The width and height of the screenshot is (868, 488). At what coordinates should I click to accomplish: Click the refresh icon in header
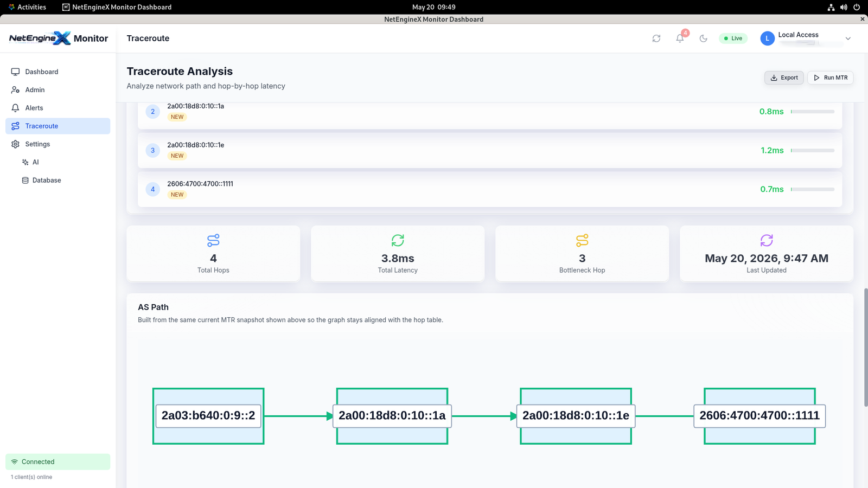click(x=656, y=38)
